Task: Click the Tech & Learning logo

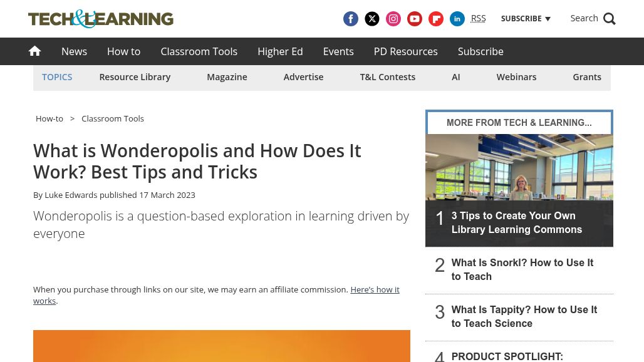Action: point(101,19)
